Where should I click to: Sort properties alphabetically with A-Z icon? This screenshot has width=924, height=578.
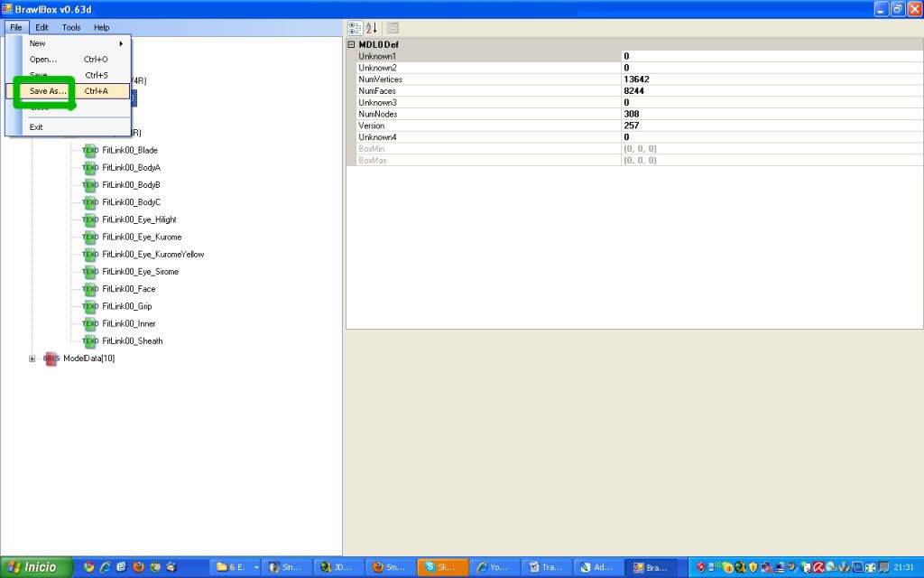(371, 28)
